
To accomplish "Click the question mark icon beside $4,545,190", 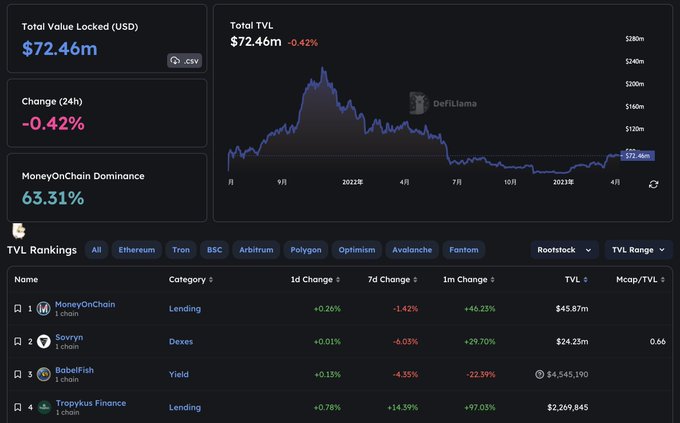I will pos(539,374).
